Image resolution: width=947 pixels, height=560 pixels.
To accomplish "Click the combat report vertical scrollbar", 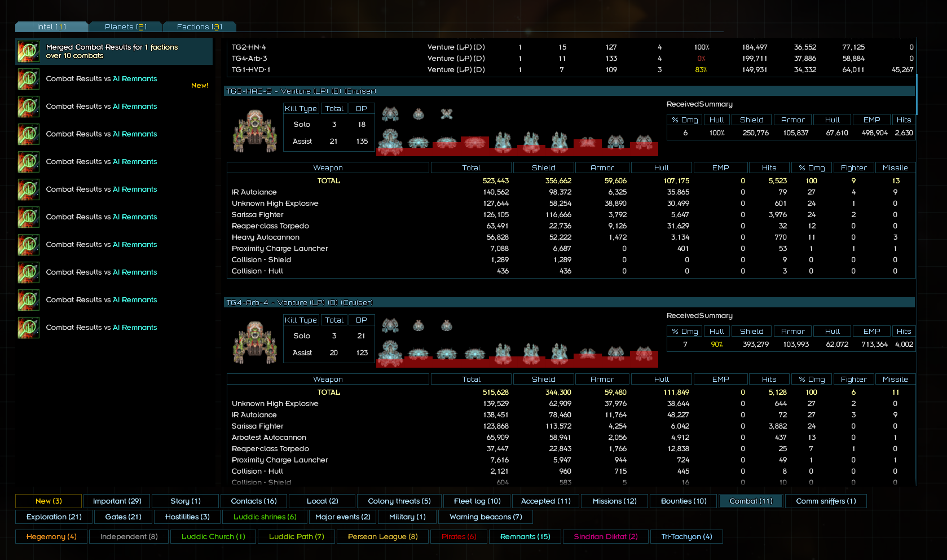I will (x=917, y=95).
